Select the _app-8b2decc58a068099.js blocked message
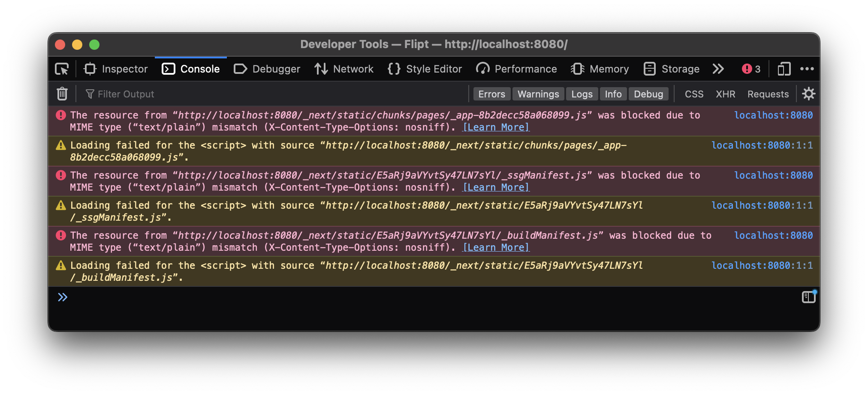The height and width of the screenshot is (395, 868). click(434, 121)
